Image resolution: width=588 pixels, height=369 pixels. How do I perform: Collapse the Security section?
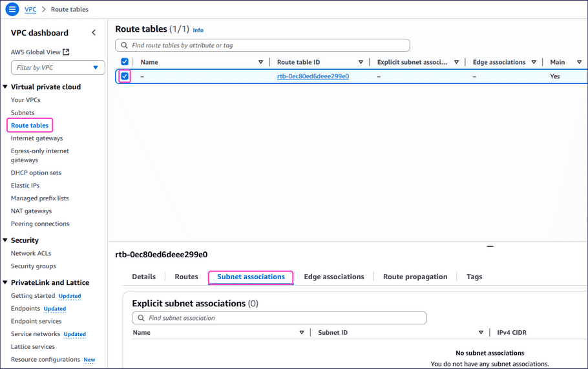pos(5,240)
